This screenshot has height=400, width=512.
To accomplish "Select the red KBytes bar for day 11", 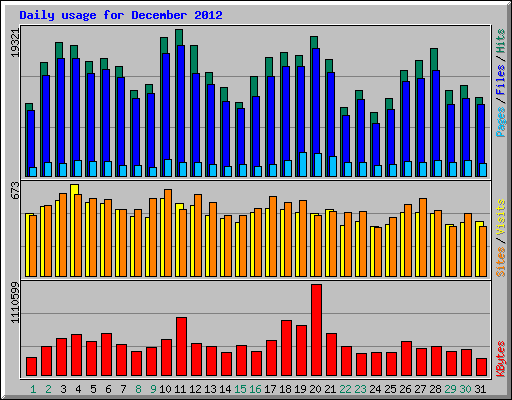I will click(x=181, y=347).
